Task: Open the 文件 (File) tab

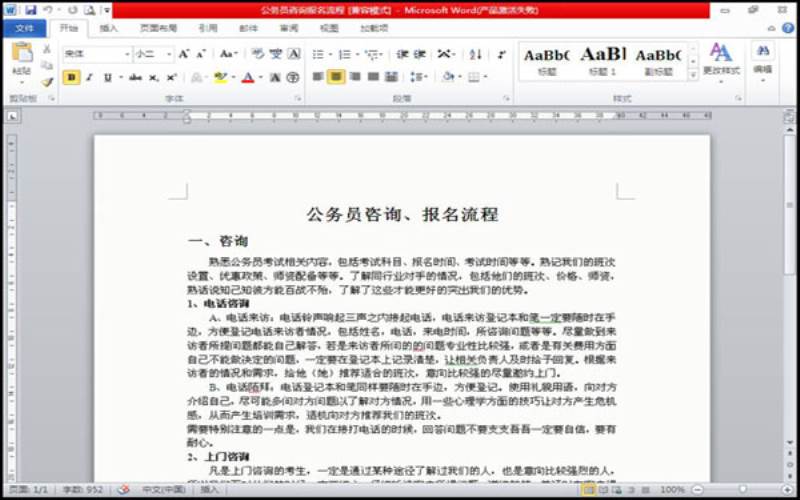Action: (x=24, y=29)
